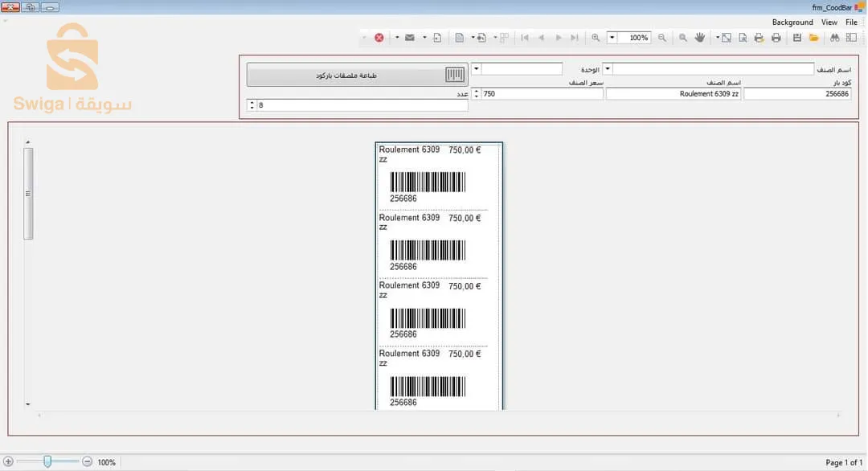Click the 100% zoom value field

tap(634, 38)
